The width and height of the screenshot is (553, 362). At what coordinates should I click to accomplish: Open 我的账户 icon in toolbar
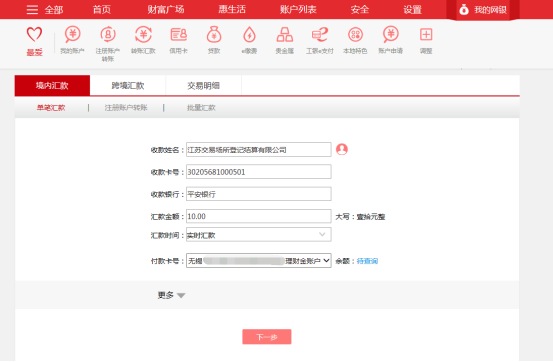click(x=72, y=35)
